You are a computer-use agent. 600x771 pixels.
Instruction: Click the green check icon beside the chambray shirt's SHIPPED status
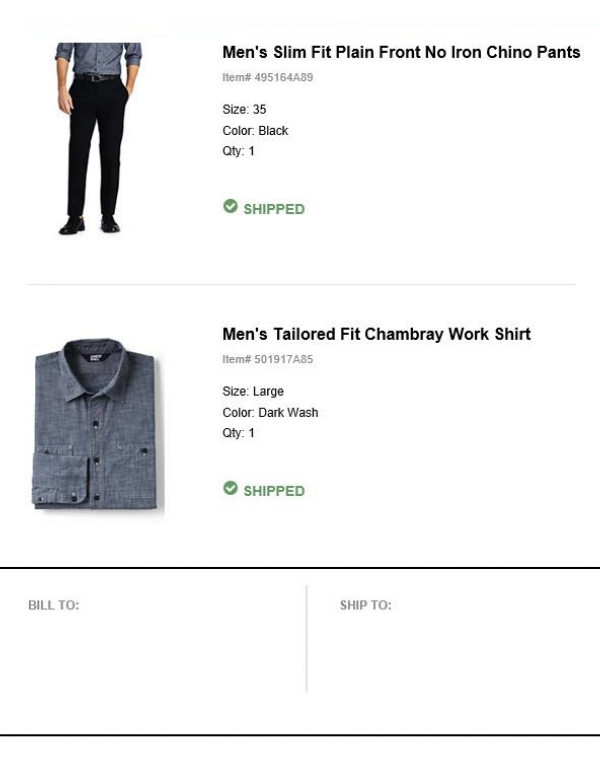(x=230, y=488)
